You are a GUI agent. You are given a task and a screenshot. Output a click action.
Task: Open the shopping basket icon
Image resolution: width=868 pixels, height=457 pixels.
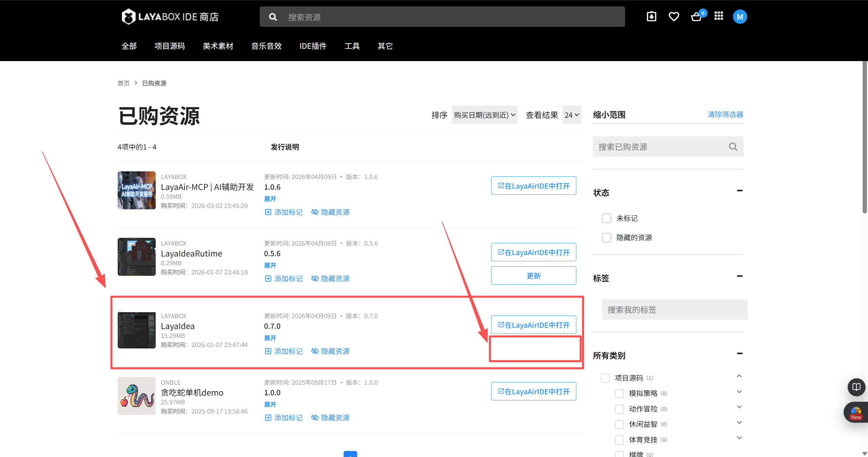coord(696,17)
